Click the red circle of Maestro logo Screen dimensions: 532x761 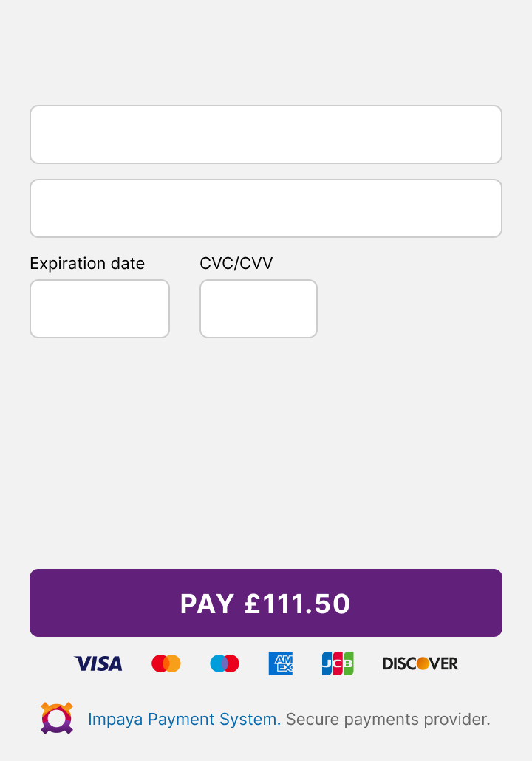coord(232,663)
